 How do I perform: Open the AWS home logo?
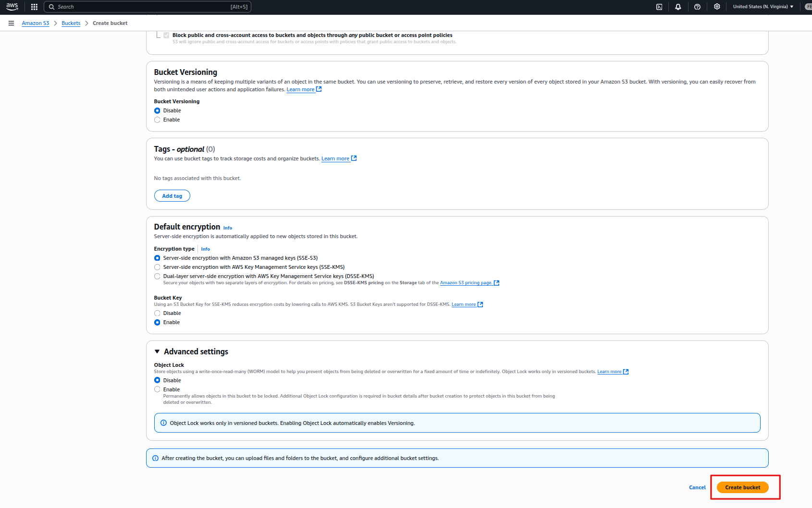12,7
